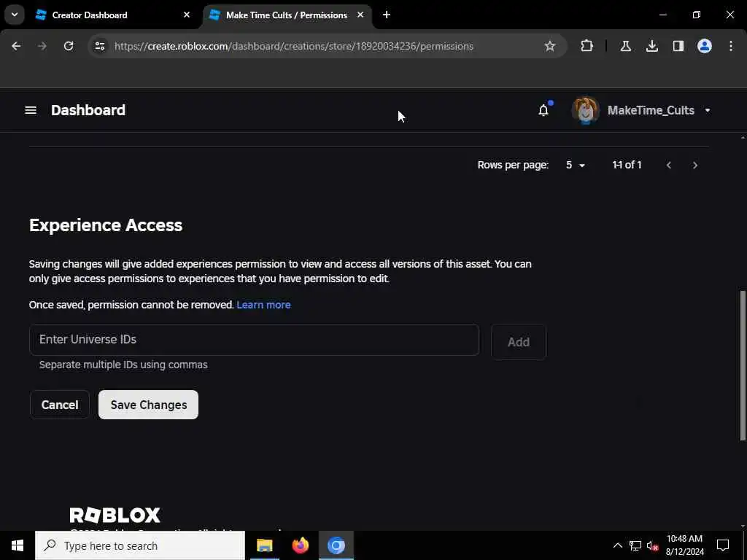The image size is (747, 560).
Task: Show browser downloads
Action: pos(652,46)
